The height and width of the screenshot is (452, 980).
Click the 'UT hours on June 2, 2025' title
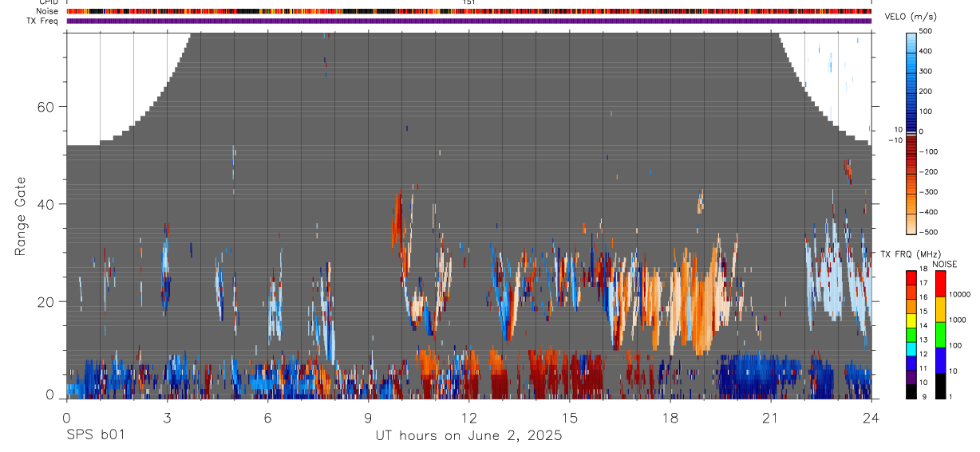click(x=468, y=435)
